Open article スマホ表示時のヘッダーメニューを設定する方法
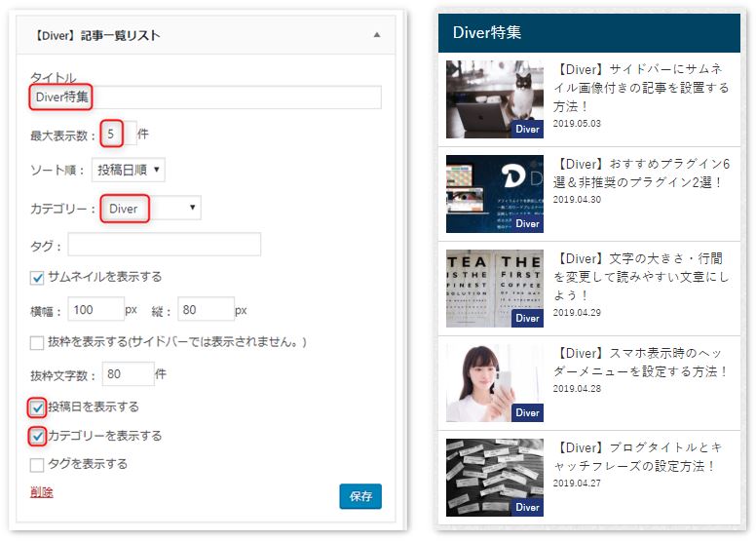The height and width of the screenshot is (542, 756). tap(641, 362)
